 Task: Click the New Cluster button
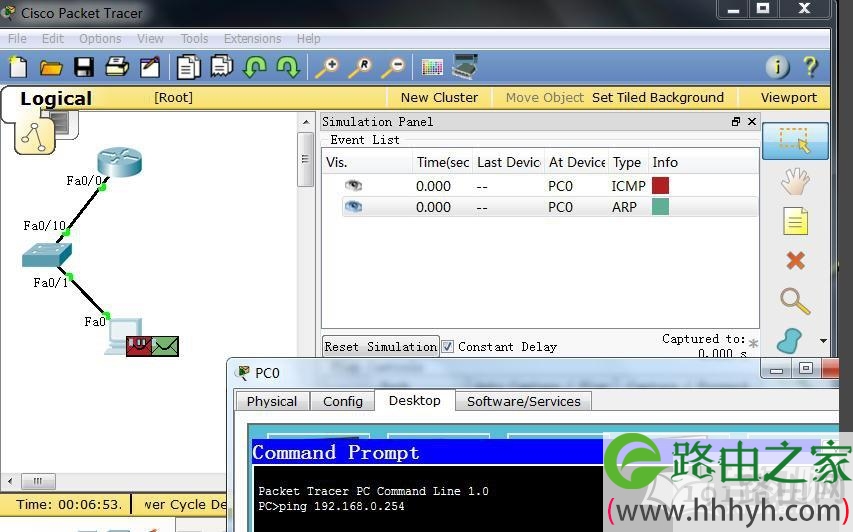coord(439,97)
